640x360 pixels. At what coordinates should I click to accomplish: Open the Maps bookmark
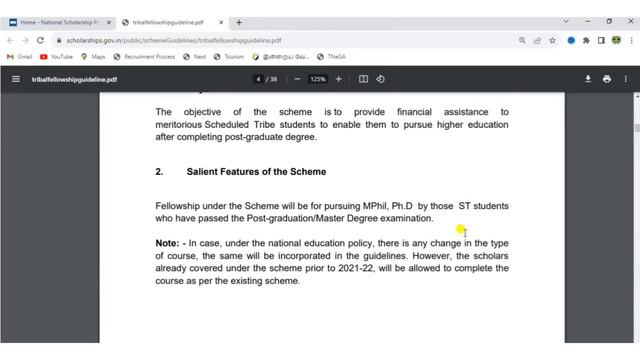[93, 57]
